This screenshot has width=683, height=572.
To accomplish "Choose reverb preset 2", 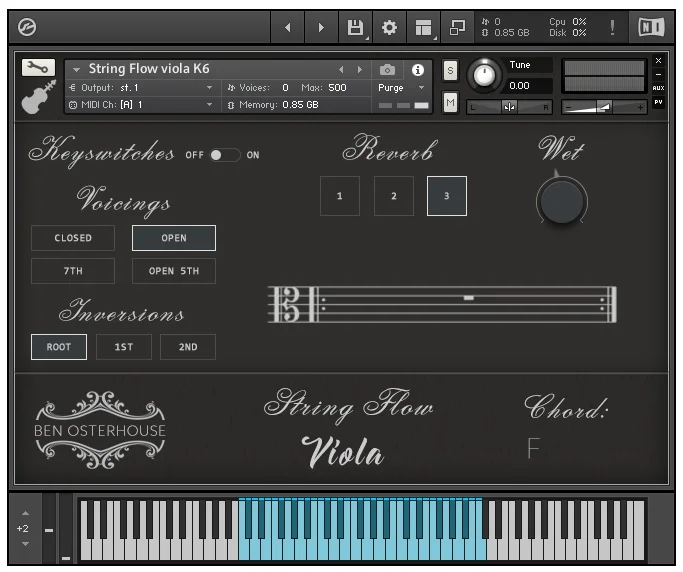I will click(x=394, y=196).
